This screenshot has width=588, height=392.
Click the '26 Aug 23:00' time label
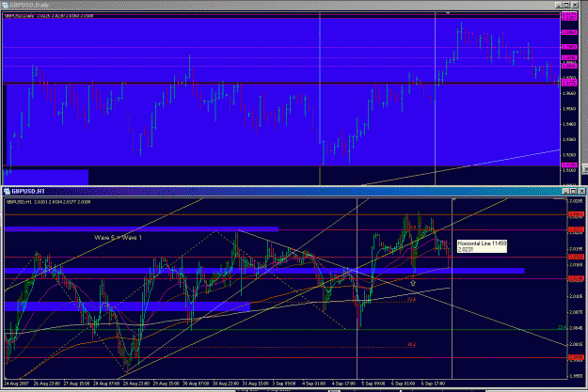coord(46,384)
